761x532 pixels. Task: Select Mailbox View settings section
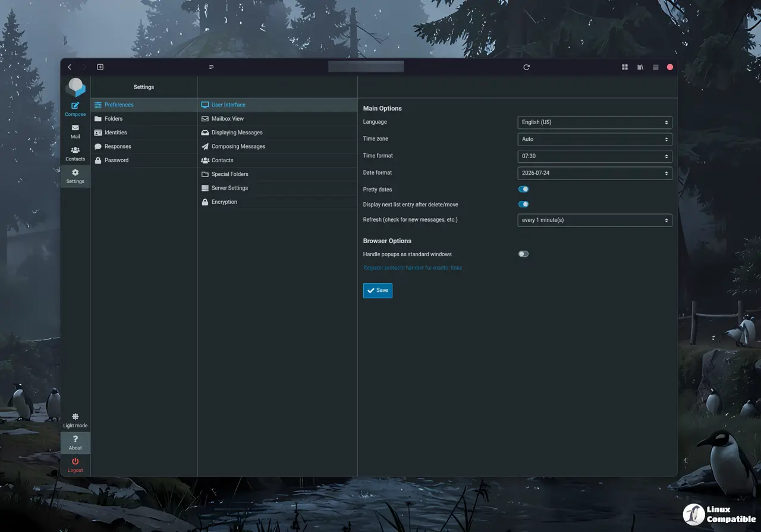[x=228, y=119]
